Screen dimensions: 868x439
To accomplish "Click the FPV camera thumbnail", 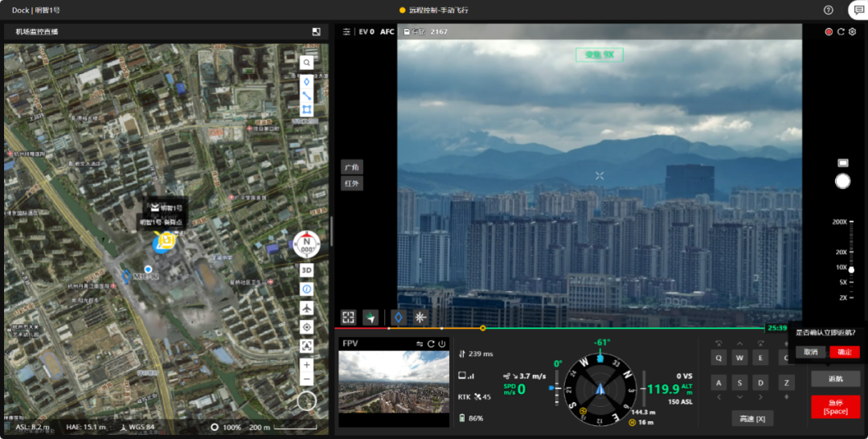I will click(x=394, y=382).
